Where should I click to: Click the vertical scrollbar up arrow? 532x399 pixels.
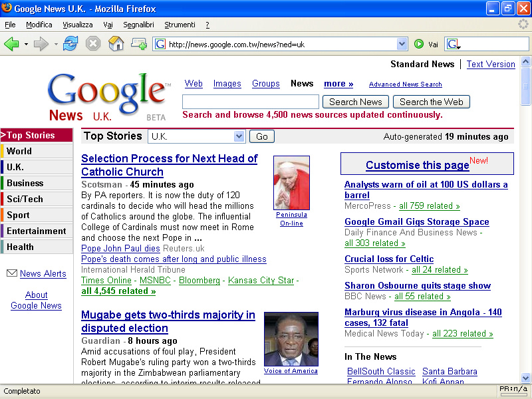(x=525, y=62)
